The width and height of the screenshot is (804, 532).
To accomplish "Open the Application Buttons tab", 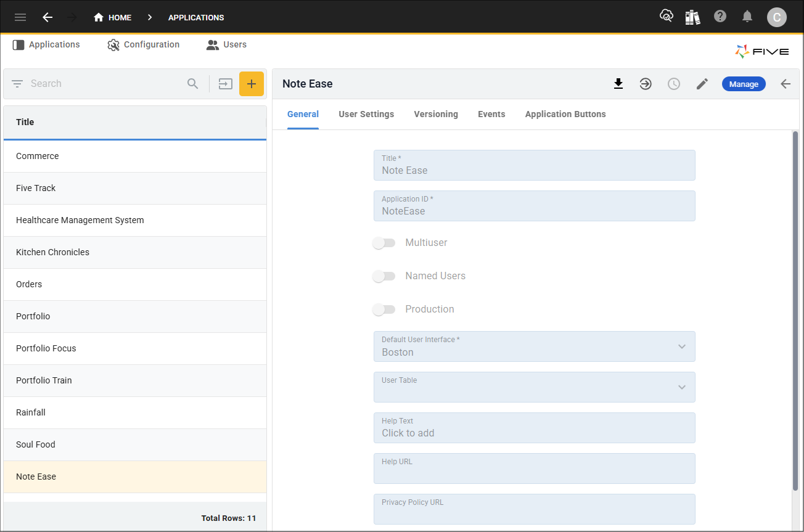I will point(565,114).
